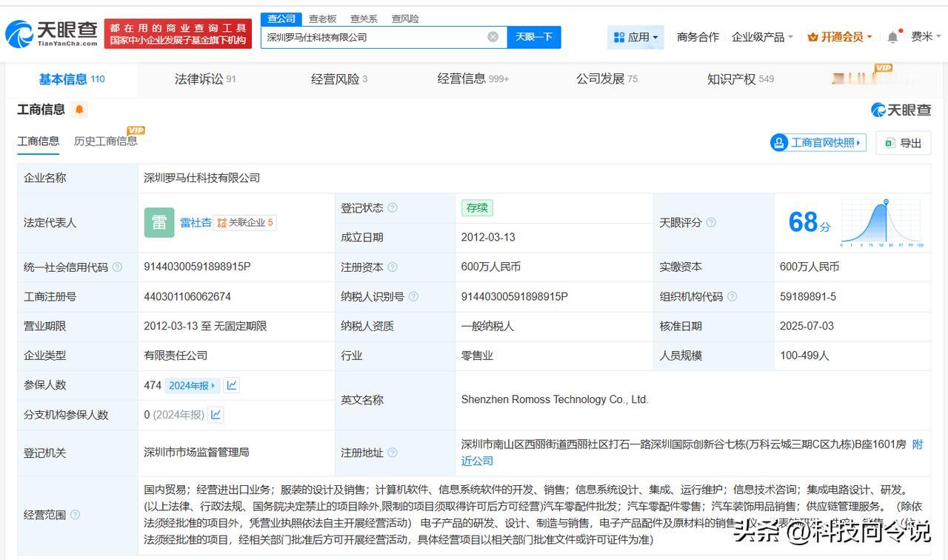Click the 存续 status badge

coord(477,208)
